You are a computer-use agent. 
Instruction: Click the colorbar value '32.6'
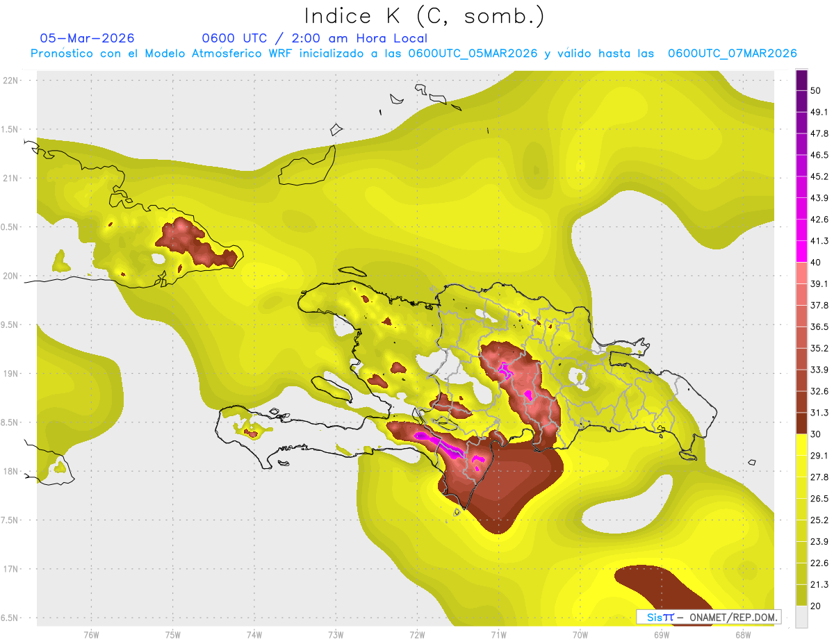tap(819, 391)
